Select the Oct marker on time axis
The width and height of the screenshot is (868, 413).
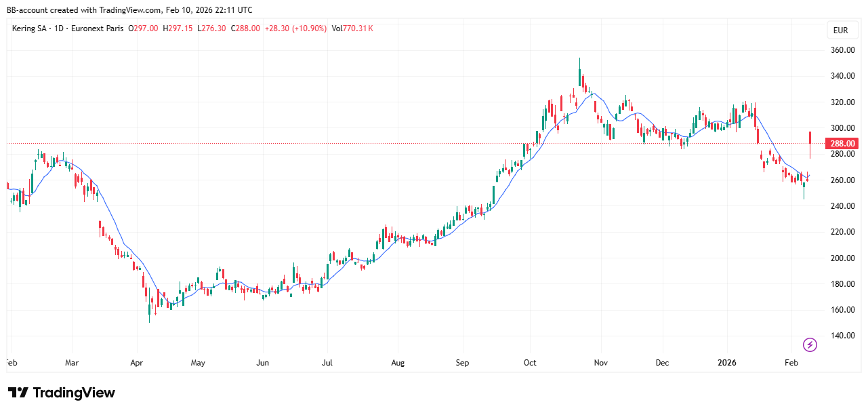tap(530, 363)
